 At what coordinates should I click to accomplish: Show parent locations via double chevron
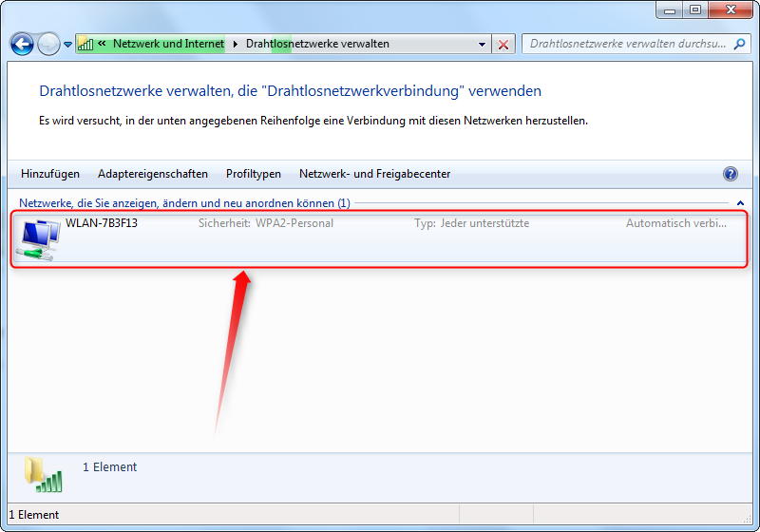[x=102, y=44]
